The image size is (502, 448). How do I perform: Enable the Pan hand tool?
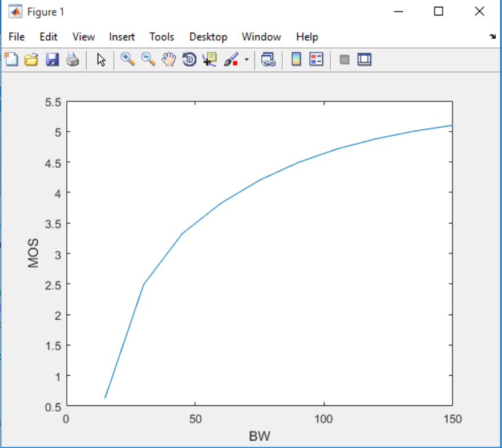click(x=169, y=59)
